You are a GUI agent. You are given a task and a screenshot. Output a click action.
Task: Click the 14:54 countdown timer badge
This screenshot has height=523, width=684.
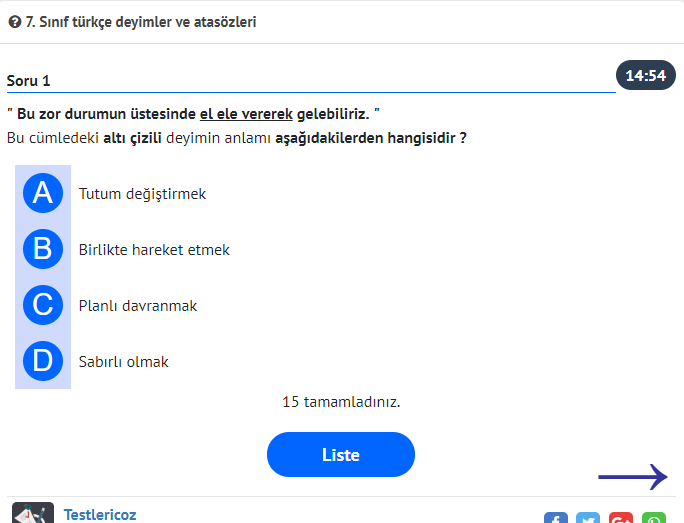tap(645, 75)
